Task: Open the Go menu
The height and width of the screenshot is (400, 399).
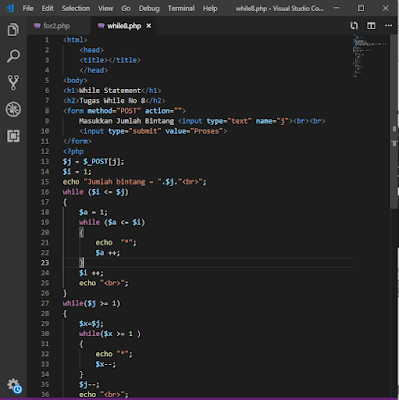Action: (126, 8)
